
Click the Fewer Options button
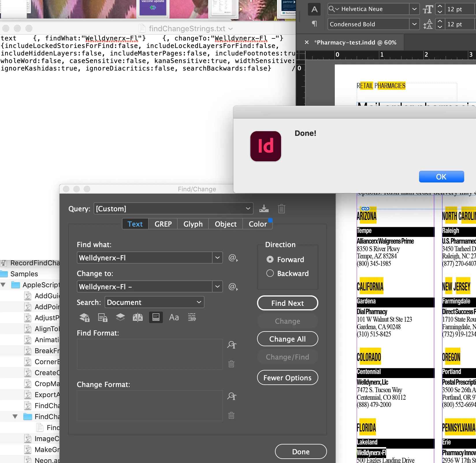click(x=287, y=378)
